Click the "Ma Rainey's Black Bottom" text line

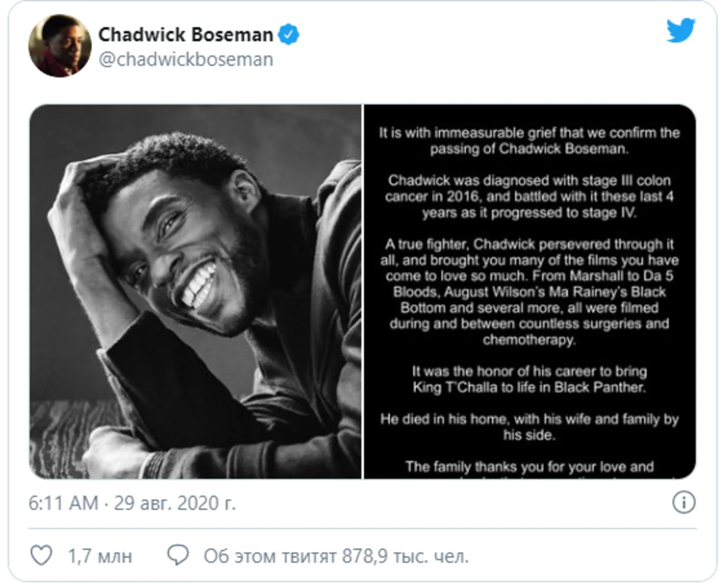pos(529,292)
